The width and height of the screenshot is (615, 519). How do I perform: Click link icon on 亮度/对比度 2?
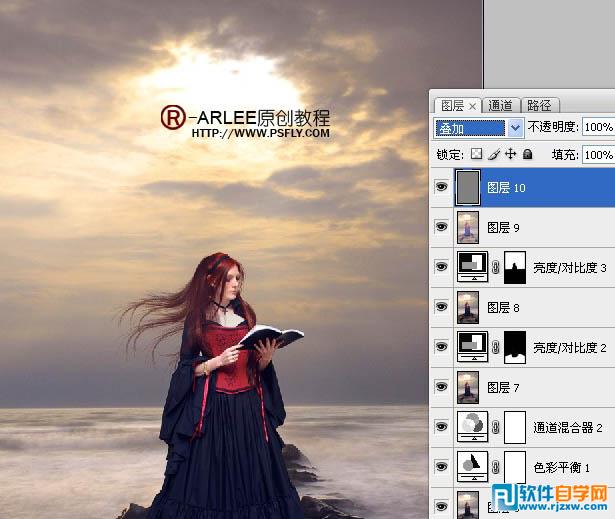pos(496,347)
